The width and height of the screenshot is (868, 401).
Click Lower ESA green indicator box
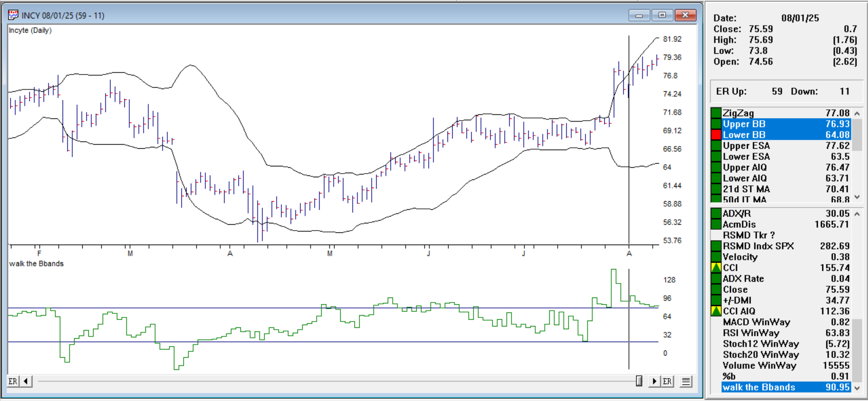pos(716,156)
